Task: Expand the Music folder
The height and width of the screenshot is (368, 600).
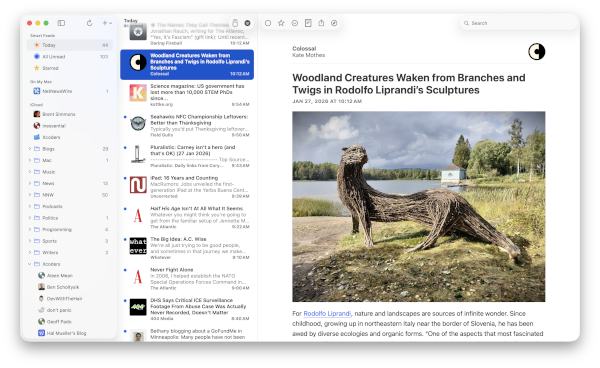Action: [30, 172]
